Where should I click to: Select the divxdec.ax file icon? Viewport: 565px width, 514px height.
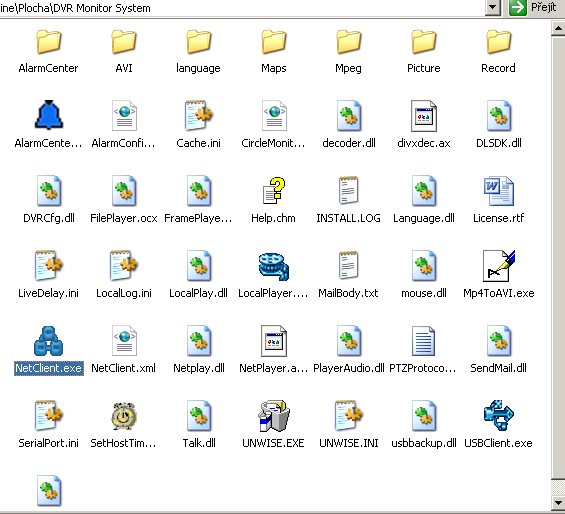click(424, 116)
